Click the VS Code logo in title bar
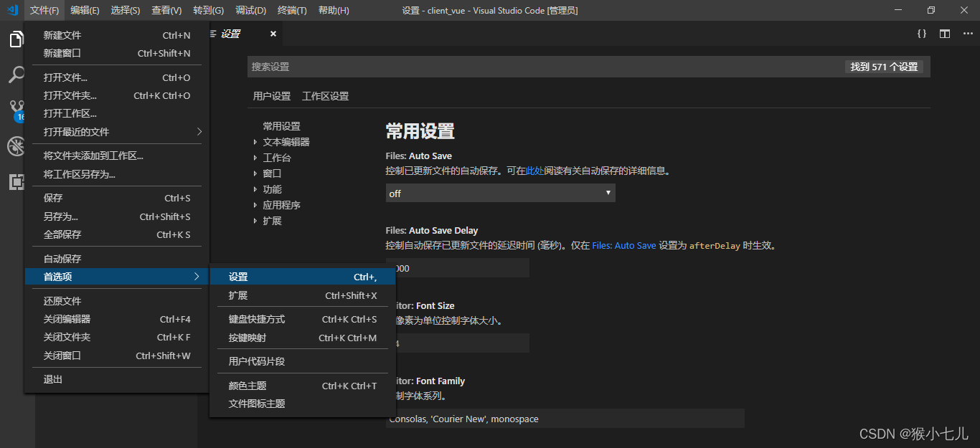This screenshot has width=980, height=448. (12, 10)
